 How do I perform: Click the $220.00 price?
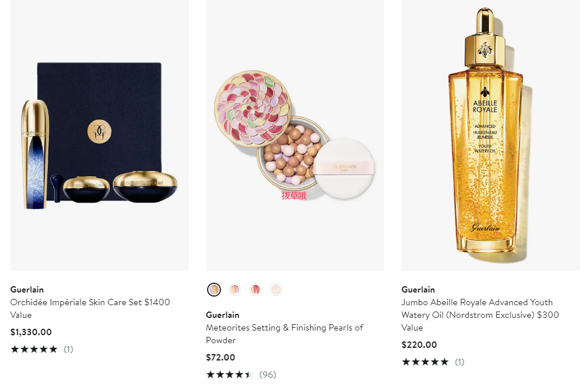(x=419, y=345)
